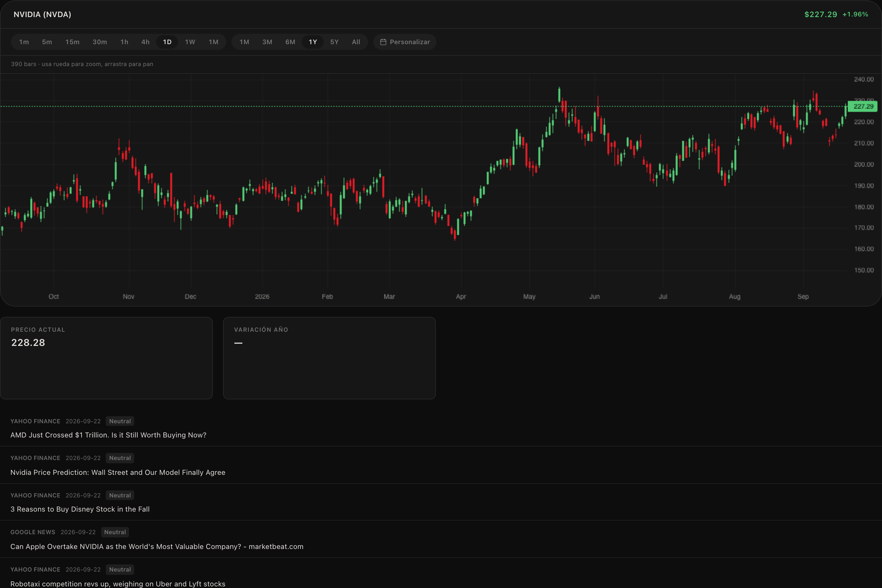Click the Feb label on time axis
The height and width of the screenshot is (588, 882).
[328, 297]
